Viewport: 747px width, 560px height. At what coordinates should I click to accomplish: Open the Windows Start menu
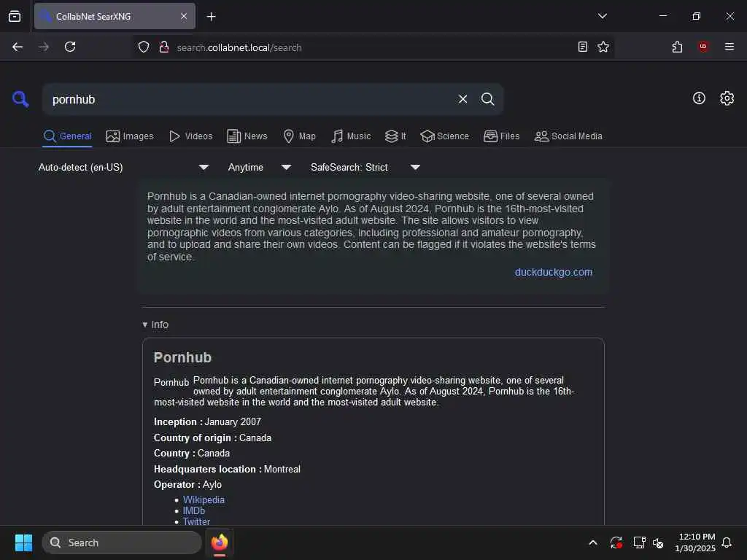23,542
